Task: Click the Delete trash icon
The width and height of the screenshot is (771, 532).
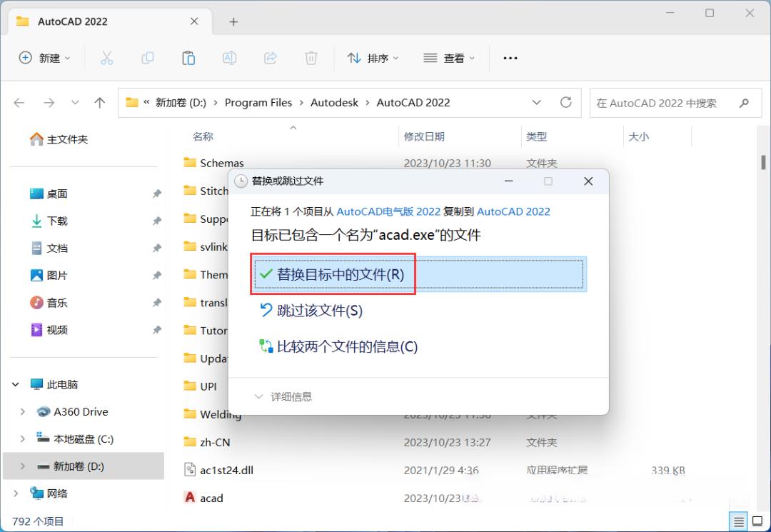Action: [311, 58]
